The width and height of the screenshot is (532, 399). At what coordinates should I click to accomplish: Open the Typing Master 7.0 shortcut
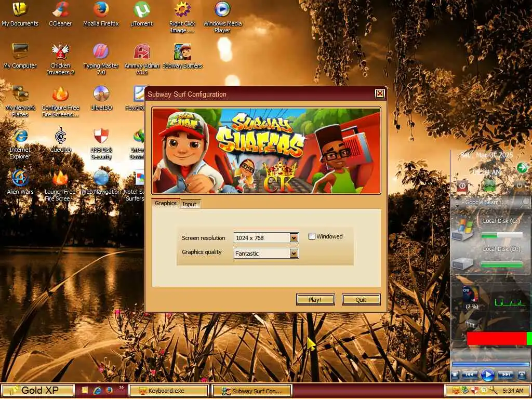(x=101, y=59)
